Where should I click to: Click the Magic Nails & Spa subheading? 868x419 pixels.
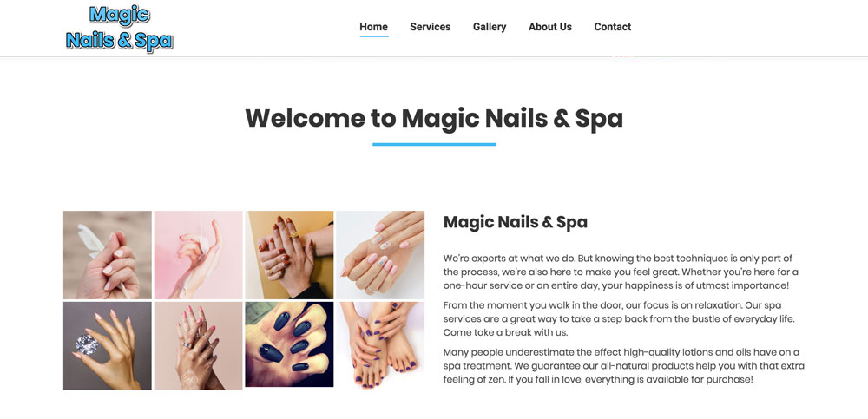[x=516, y=222]
